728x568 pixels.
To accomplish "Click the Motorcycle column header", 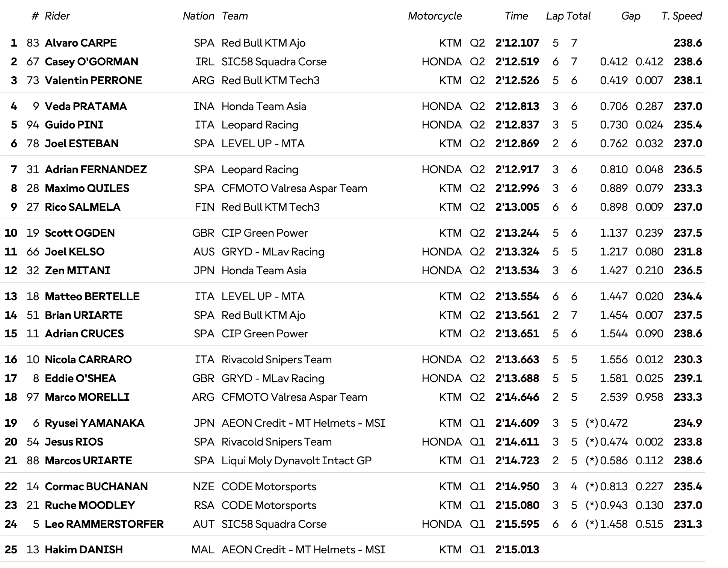I will [x=435, y=16].
